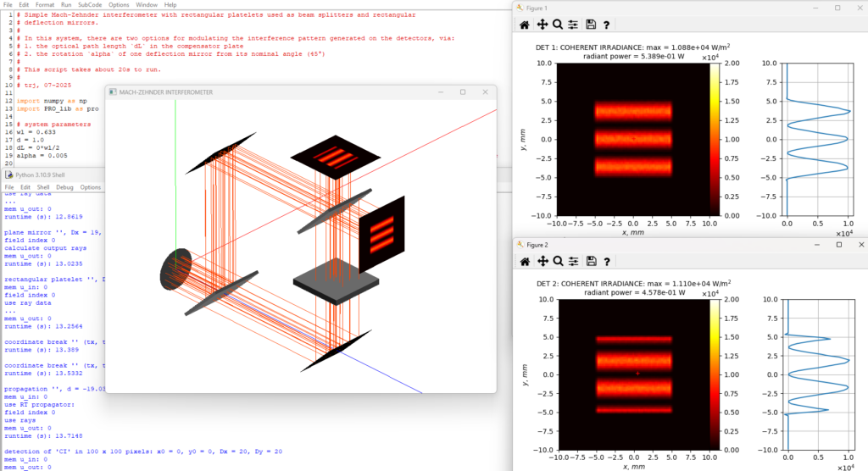Open Configure subplots in Figure 1
Viewport: 868px width, 471px height.
573,25
